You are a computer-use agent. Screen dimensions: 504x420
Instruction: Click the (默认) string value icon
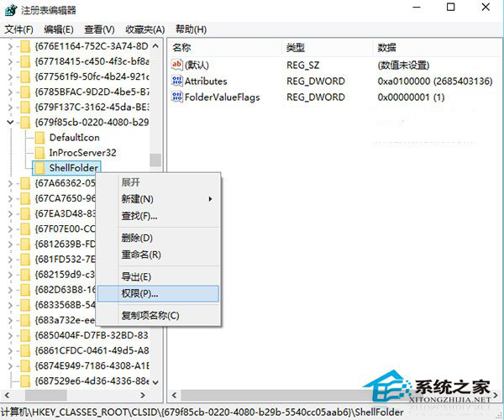click(x=177, y=65)
